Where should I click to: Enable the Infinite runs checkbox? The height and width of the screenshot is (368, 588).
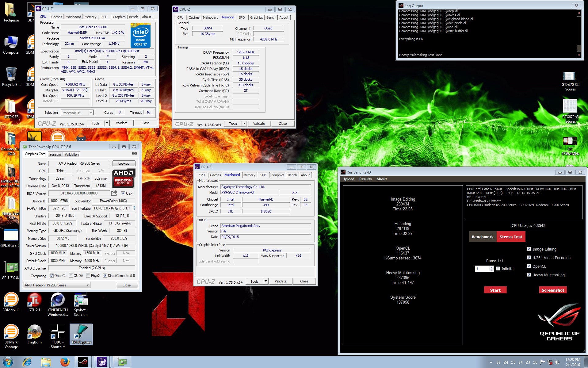coord(498,269)
